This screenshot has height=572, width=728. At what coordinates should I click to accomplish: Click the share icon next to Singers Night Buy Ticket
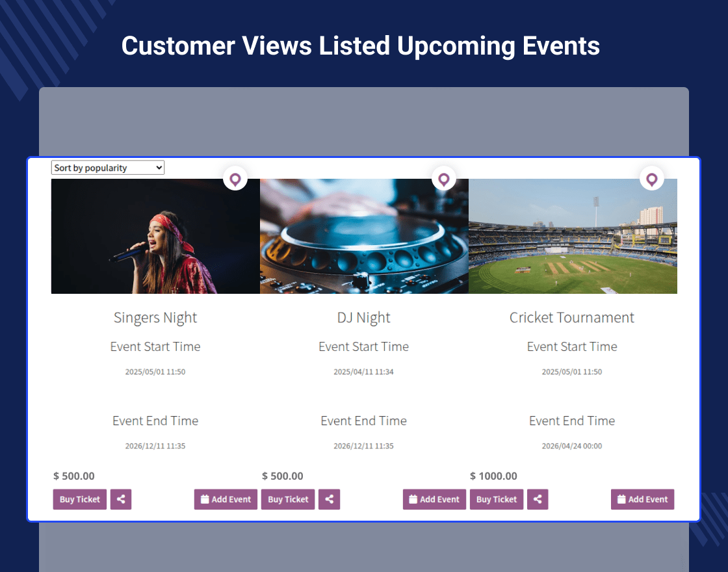pos(121,499)
